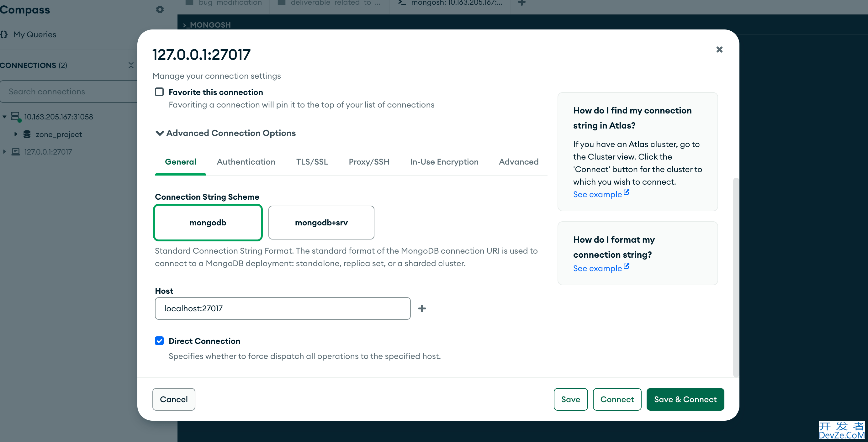Click the Host input field

[x=282, y=308]
